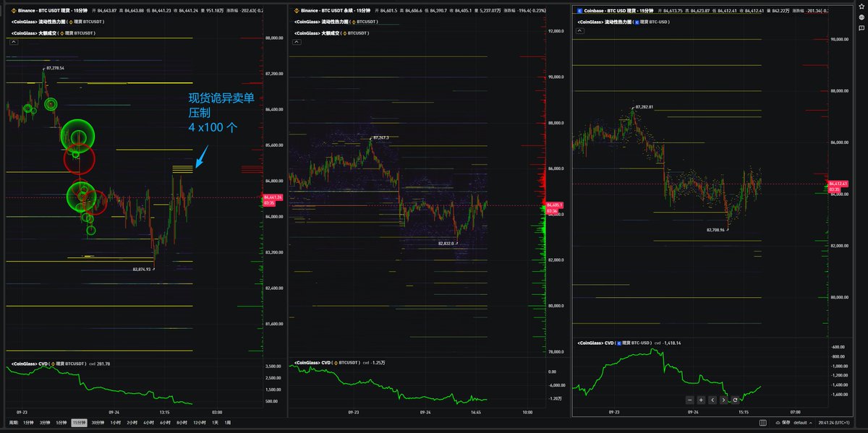Viewport: 868px width, 433px height.
Task: Click the Coinbase BTC USD 现货 symbol title
Action: pos(617,11)
